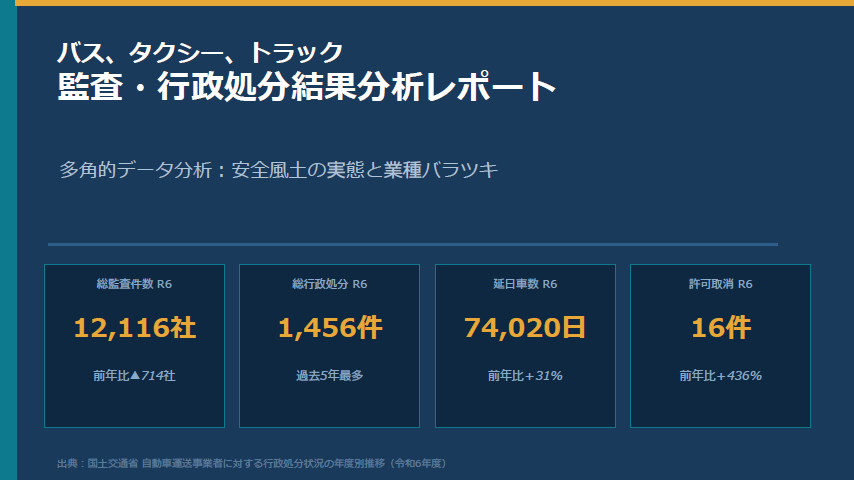Click the 前年比+31% note
Screen dimensions: 854x480
525,376
